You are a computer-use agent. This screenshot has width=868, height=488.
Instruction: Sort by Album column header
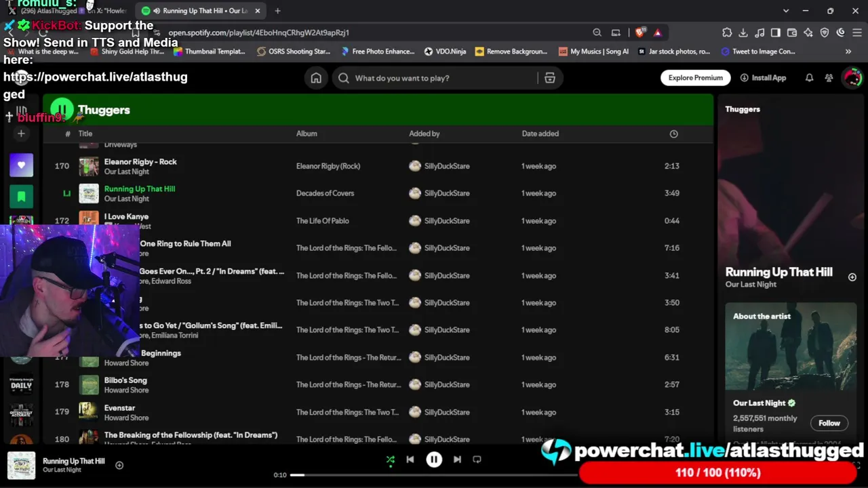point(307,134)
